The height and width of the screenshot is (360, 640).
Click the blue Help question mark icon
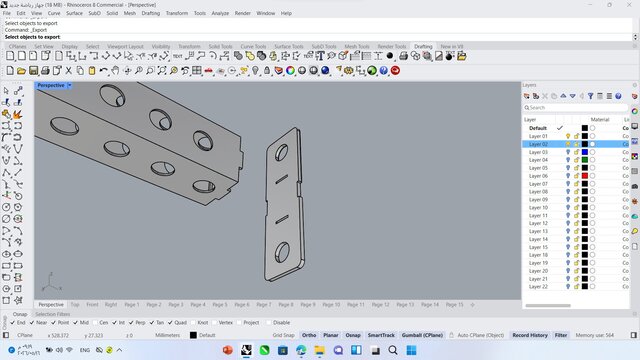384,71
